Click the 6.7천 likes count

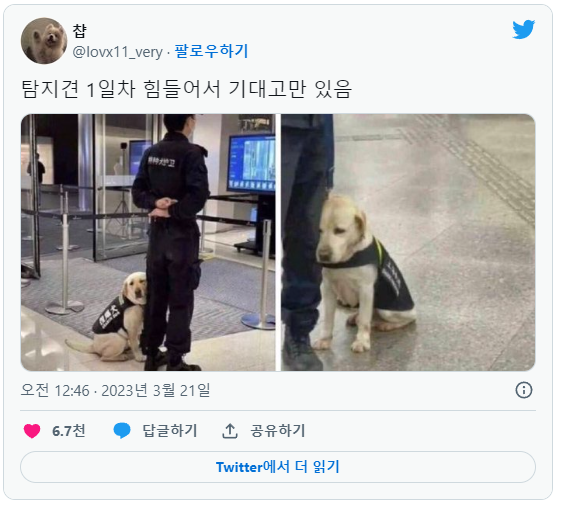pyautogui.click(x=69, y=431)
